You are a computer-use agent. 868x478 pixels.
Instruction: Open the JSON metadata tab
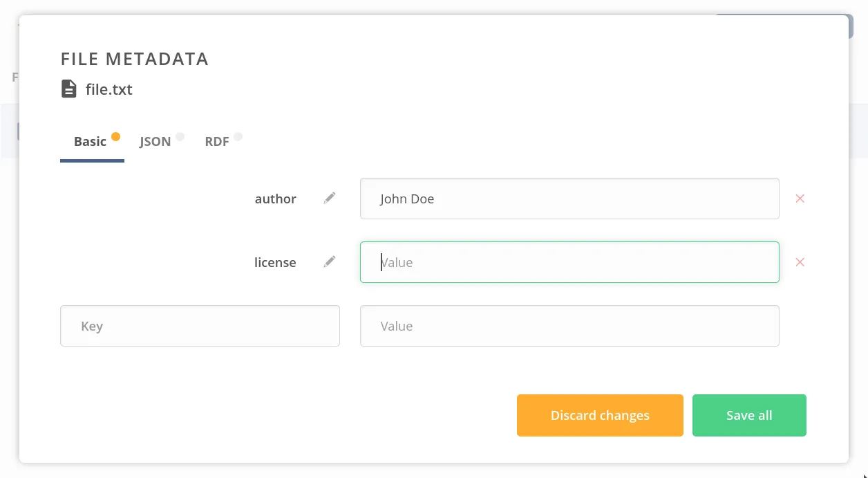coord(155,142)
